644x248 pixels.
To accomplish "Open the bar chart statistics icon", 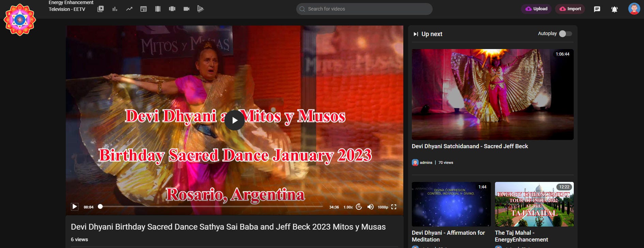I will coord(115,9).
